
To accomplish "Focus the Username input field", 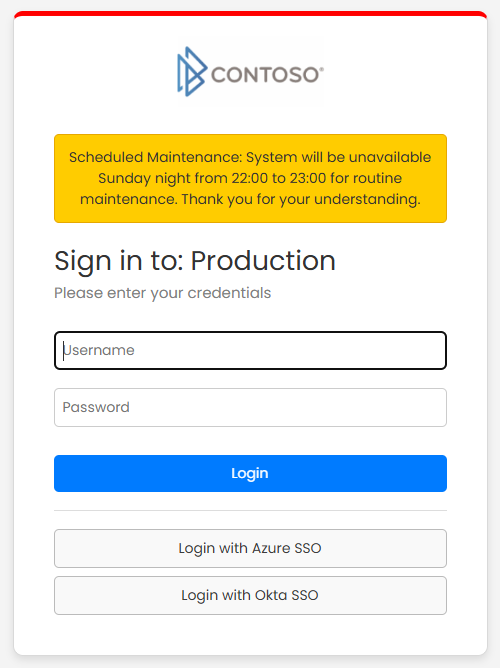I will point(250,350).
